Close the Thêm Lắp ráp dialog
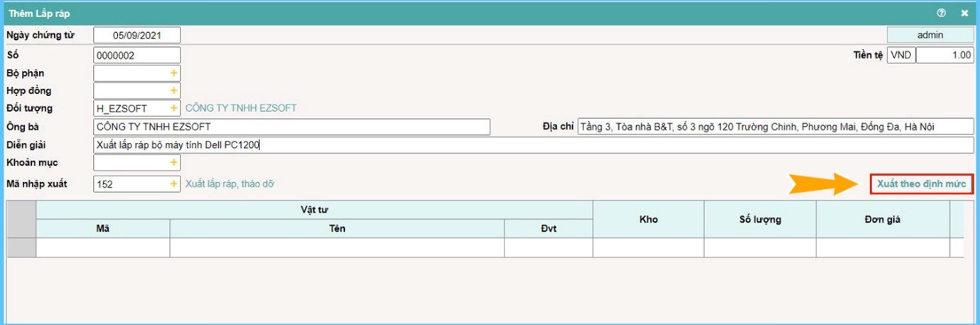This screenshot has width=980, height=325. 964,13
